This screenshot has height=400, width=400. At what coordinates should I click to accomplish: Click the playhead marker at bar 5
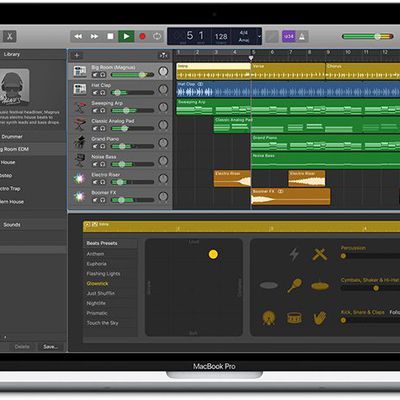pos(251,58)
